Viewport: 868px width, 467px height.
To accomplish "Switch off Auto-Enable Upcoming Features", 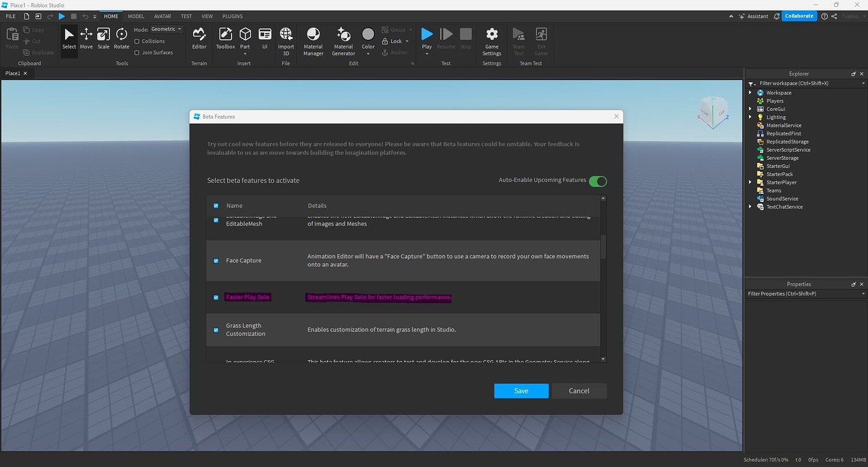I will (598, 181).
